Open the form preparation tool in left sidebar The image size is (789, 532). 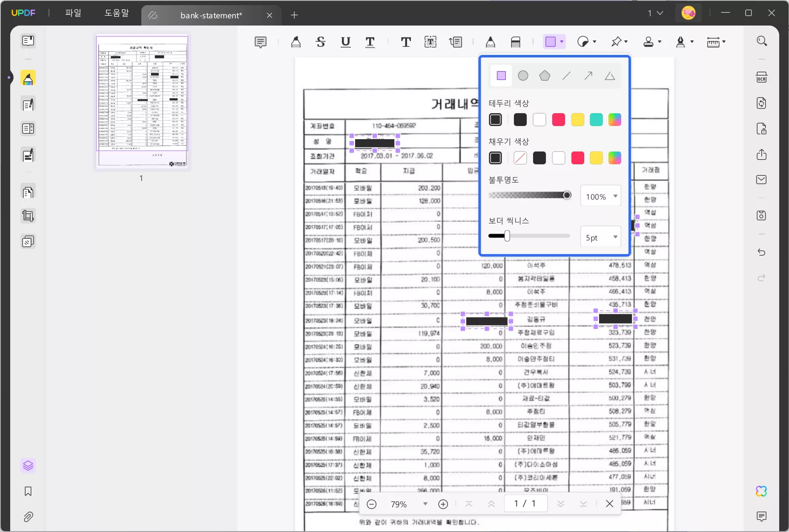28,129
